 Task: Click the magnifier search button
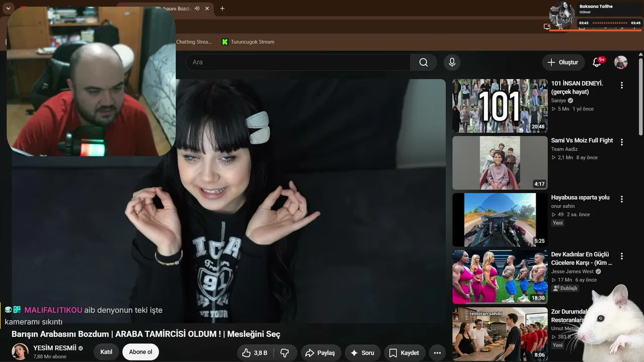(424, 62)
